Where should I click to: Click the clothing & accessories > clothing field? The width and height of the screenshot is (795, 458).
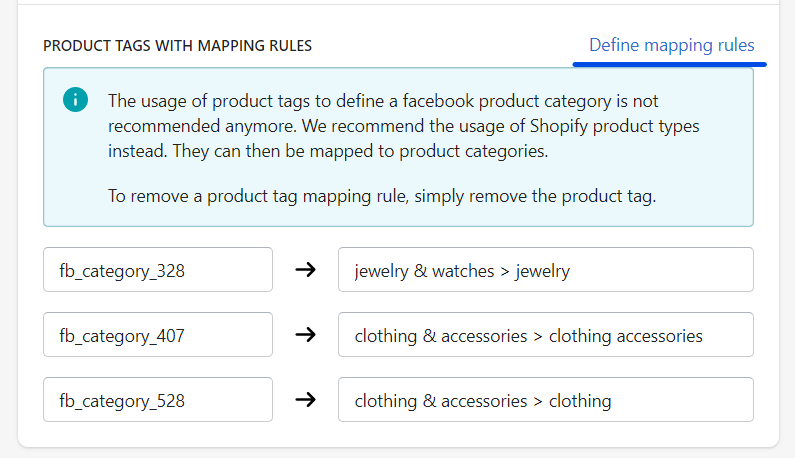pos(546,399)
